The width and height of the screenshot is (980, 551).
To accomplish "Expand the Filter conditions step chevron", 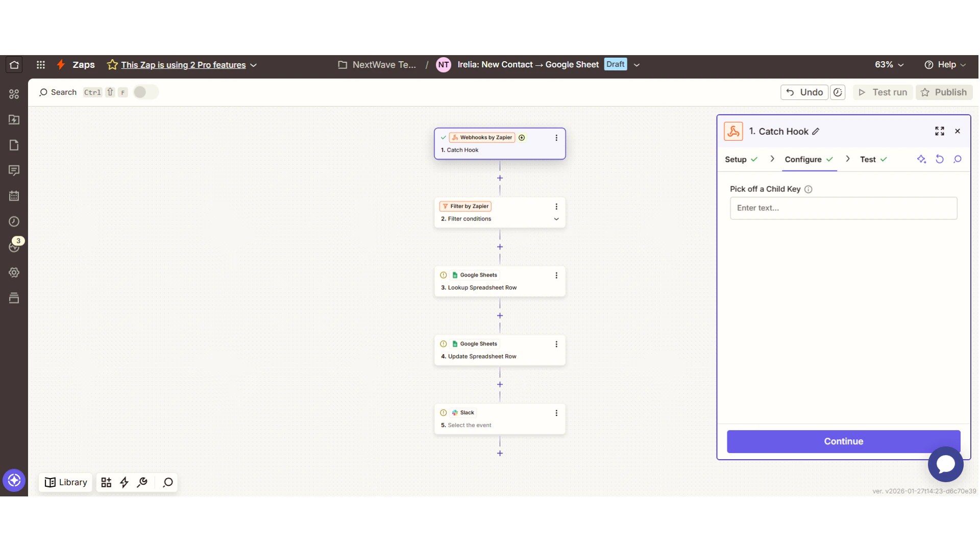I will point(556,219).
